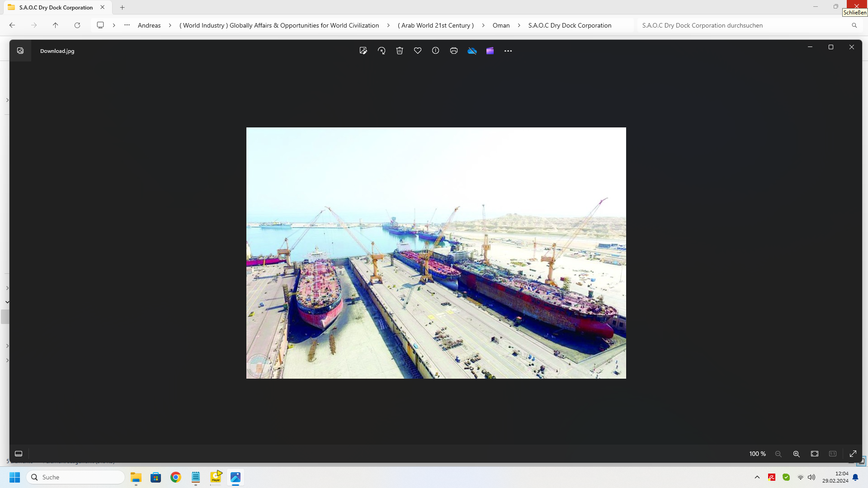Screen dimensions: 868x488
Task: Open the volume control in tray
Action: (811, 477)
